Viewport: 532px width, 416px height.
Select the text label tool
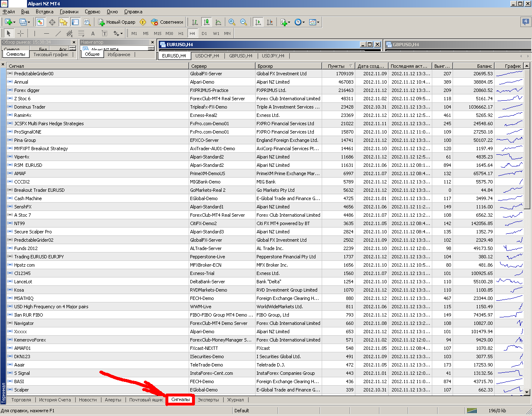[93, 33]
